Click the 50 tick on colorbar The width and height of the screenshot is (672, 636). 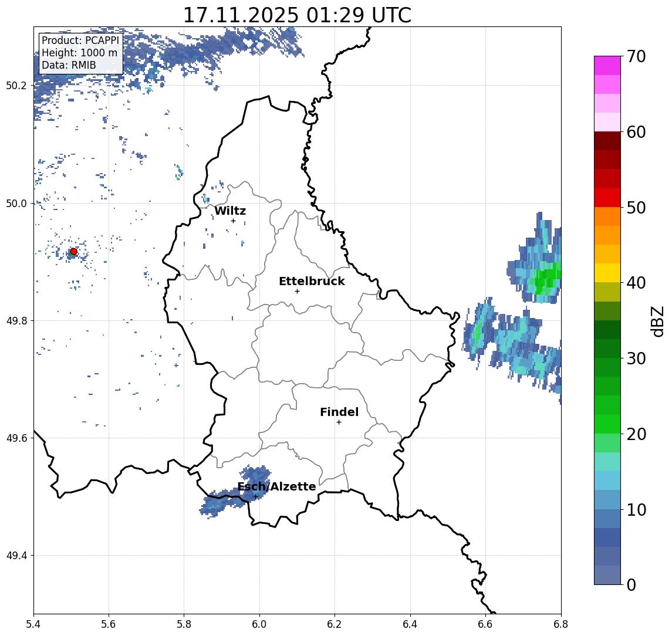pyautogui.click(x=636, y=208)
